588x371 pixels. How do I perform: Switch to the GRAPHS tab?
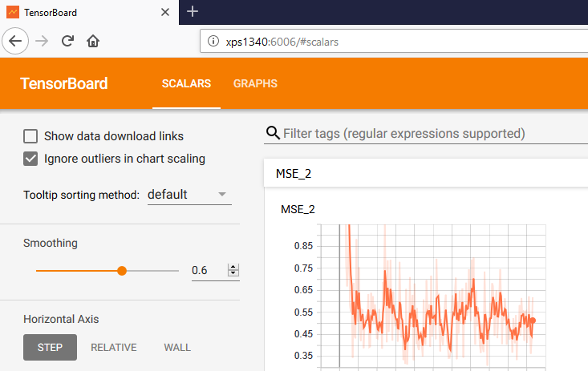click(255, 83)
